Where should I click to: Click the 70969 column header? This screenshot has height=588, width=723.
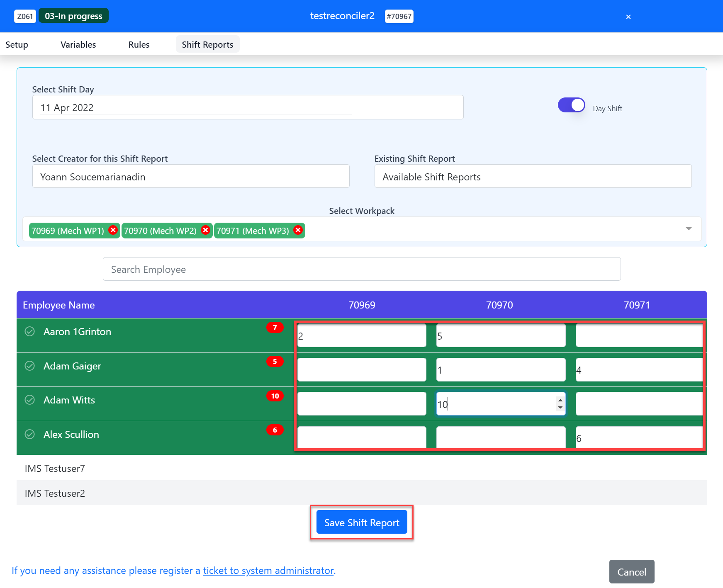362,305
